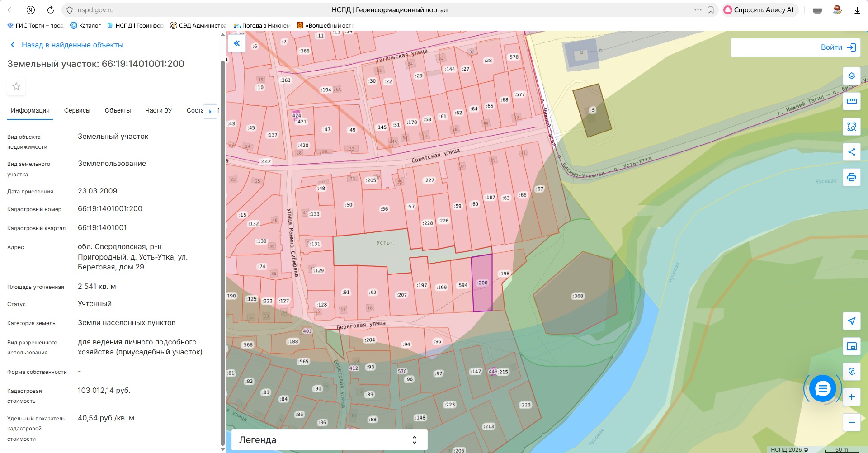Zoom out with the minus button
The width and height of the screenshot is (868, 453).
click(x=851, y=422)
